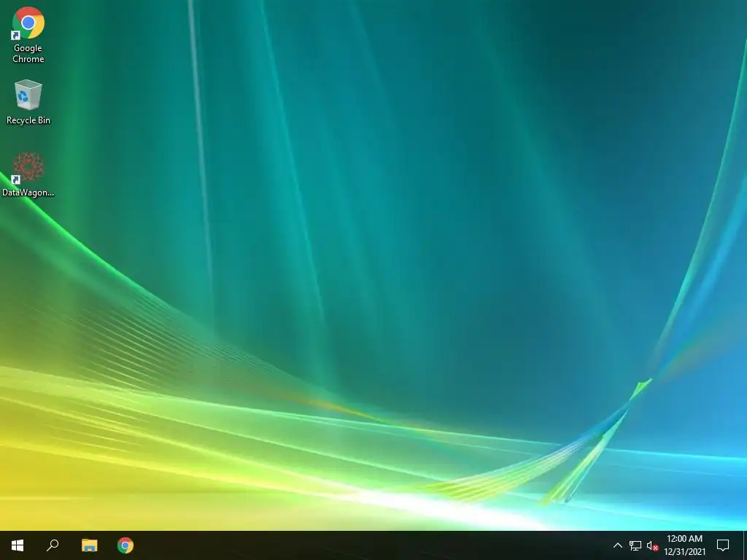Open the muted volume tray icon
The height and width of the screenshot is (560, 747).
(x=652, y=545)
